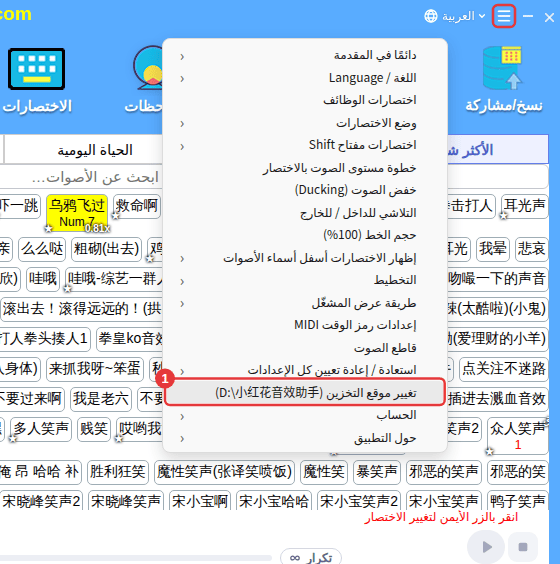Play 魔性笑声(张译笑喷饭) sound
Image resolution: width=560 pixels, height=564 pixels.
[x=224, y=472]
